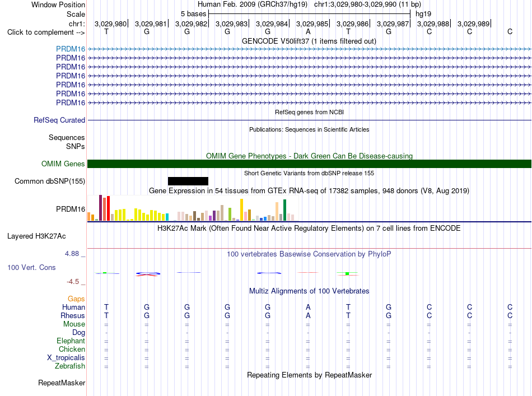Click the GTEx Gene Expression track title
The image size is (532, 396).
309,190
